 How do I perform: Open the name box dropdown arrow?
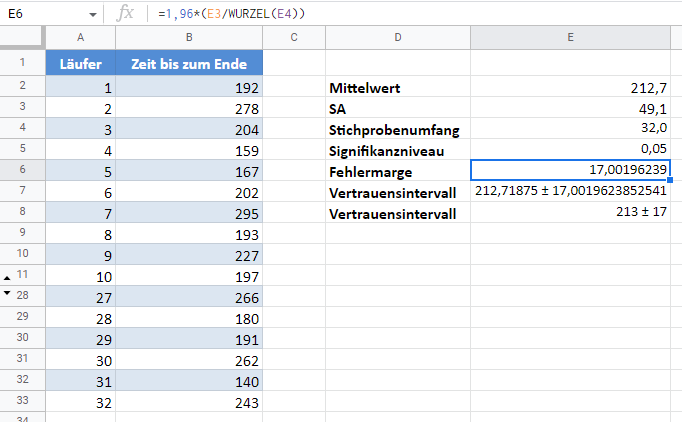pos(93,15)
